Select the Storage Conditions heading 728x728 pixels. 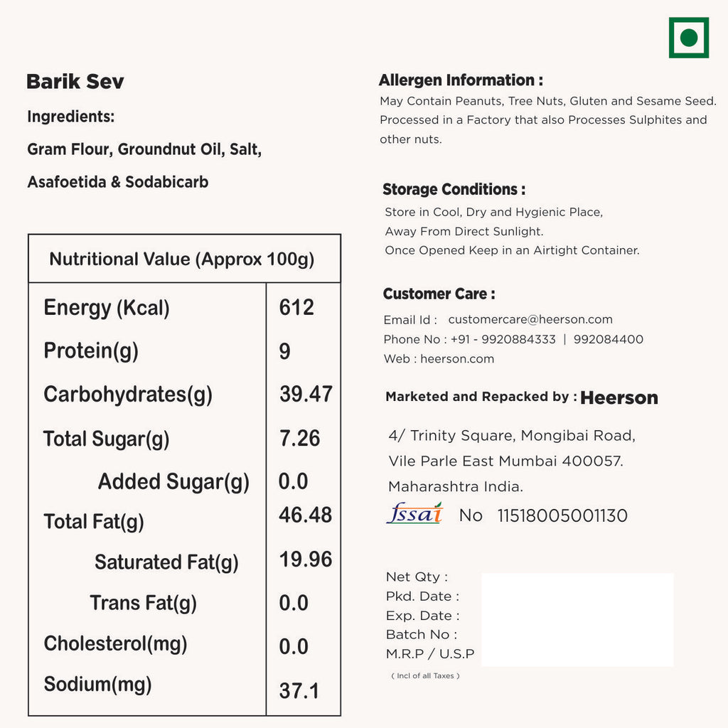coord(454,190)
